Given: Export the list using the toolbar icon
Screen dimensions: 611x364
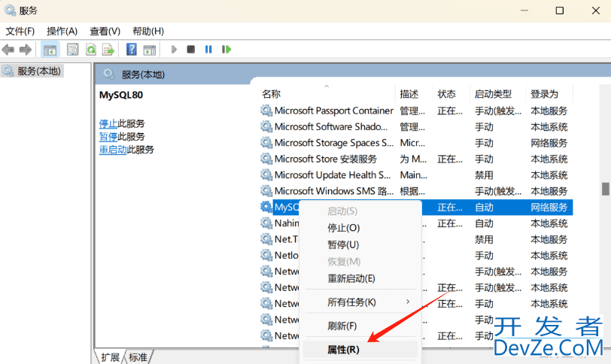Looking at the screenshot, I should tap(108, 50).
